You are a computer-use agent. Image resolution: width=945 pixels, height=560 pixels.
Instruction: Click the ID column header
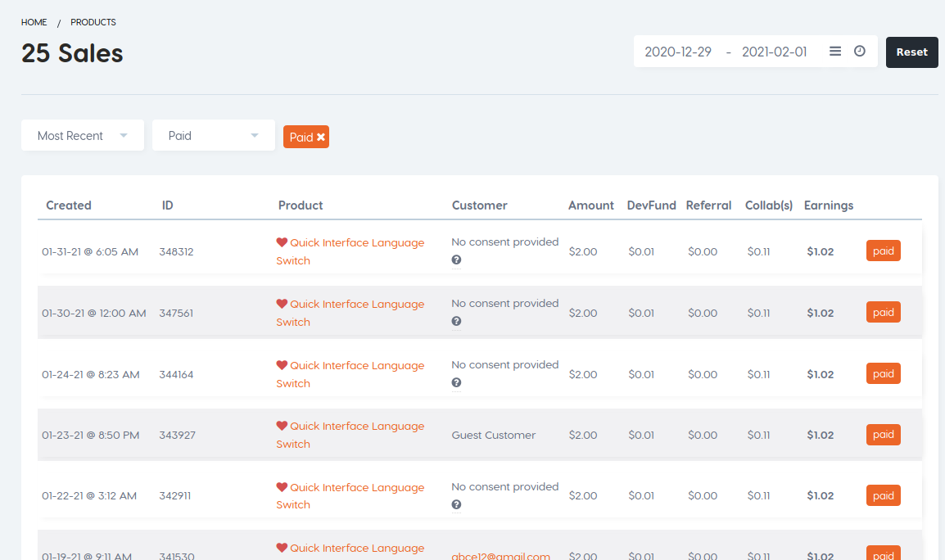(x=168, y=205)
